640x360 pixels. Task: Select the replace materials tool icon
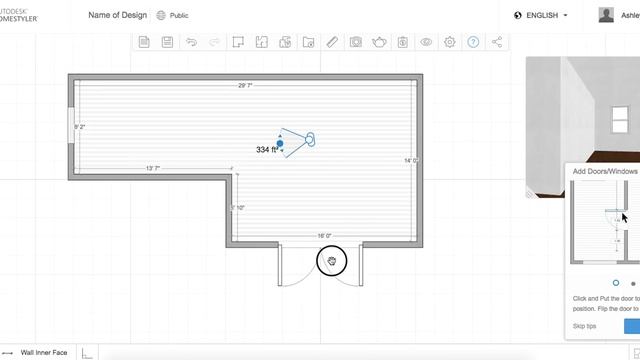click(x=285, y=42)
